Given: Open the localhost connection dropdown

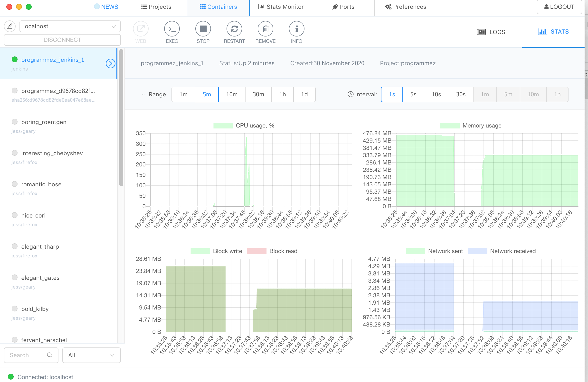Looking at the screenshot, I should 70,26.
